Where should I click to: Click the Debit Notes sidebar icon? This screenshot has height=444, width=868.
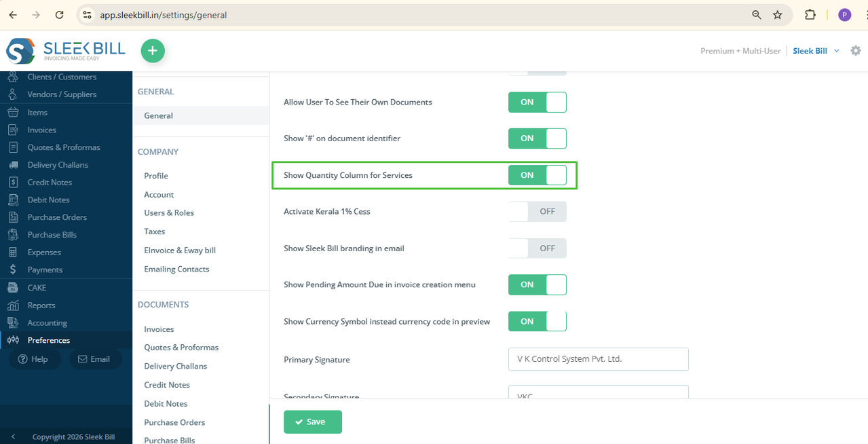pos(13,200)
